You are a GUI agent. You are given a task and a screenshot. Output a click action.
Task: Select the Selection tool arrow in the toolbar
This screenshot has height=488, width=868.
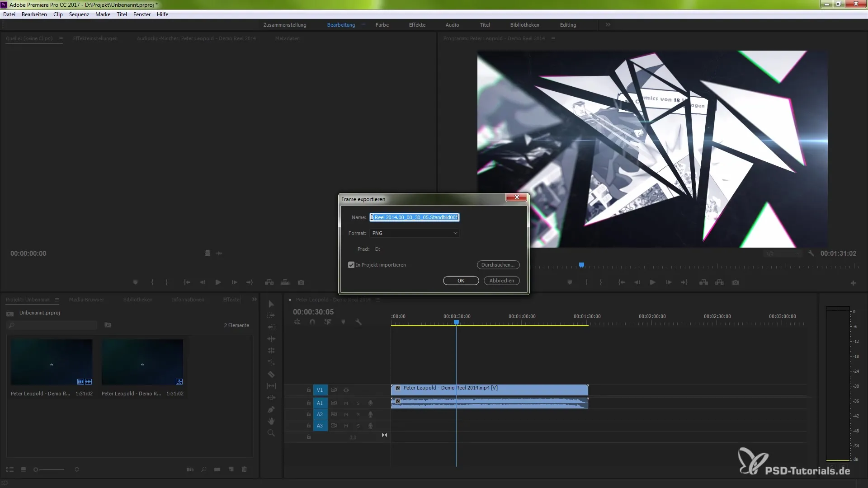click(x=271, y=304)
